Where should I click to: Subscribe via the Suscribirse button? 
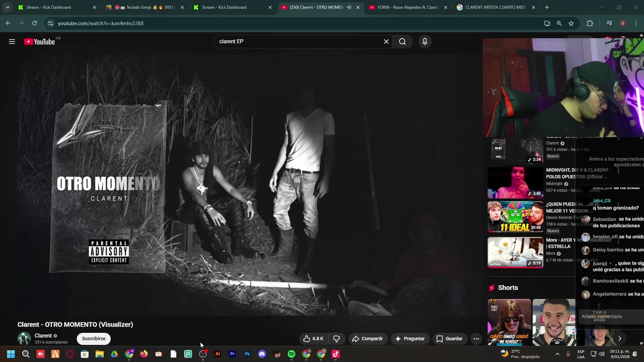point(94,339)
